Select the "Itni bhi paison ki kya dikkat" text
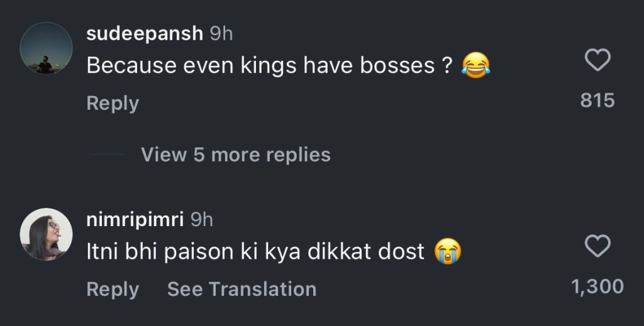The width and height of the screenshot is (644, 326). [255, 253]
